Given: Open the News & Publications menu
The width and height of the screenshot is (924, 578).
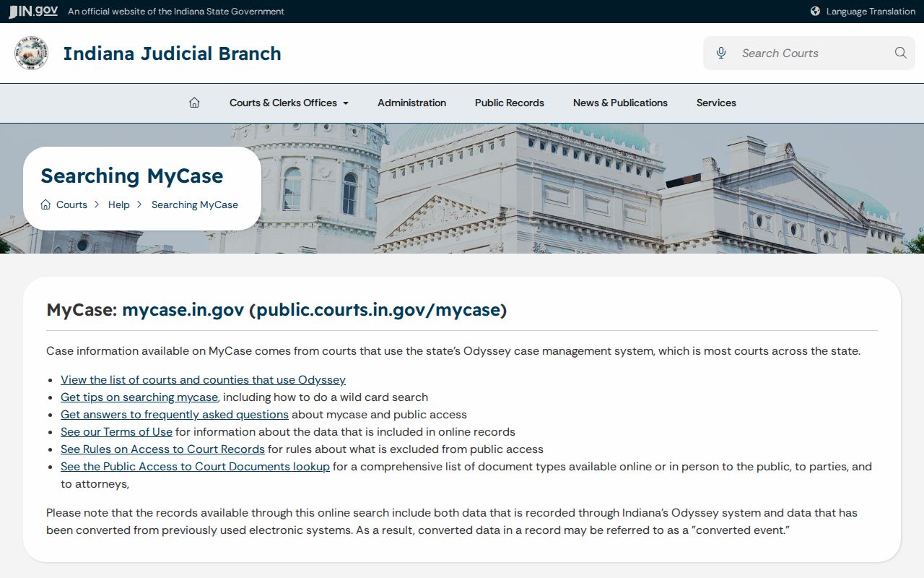Looking at the screenshot, I should coord(620,103).
